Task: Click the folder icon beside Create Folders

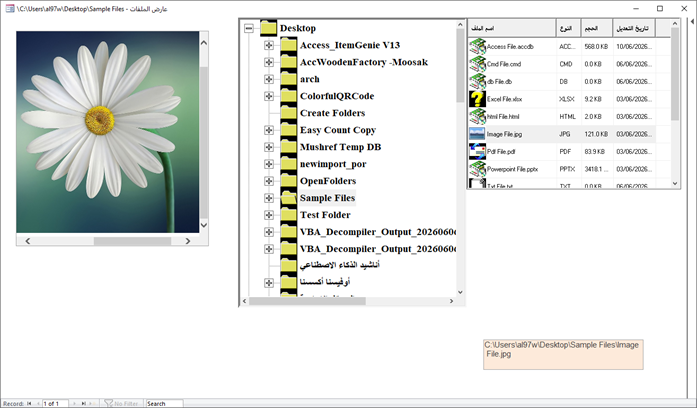Action: tap(288, 113)
